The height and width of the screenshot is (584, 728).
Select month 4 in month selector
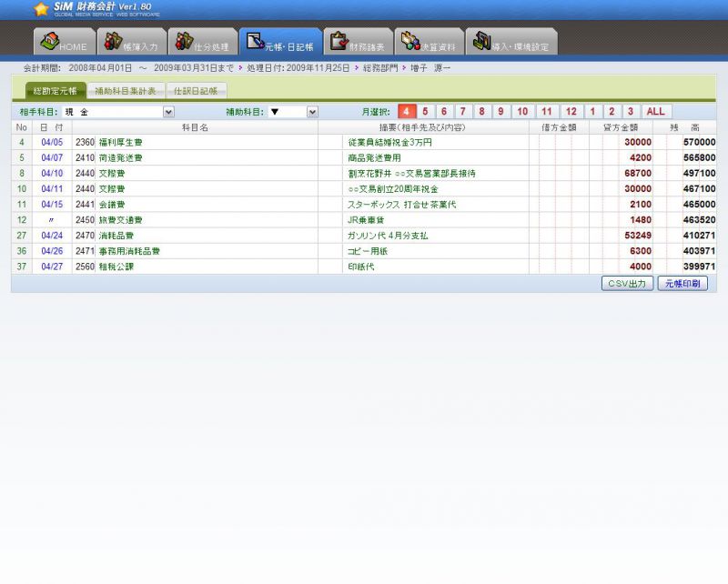click(406, 112)
